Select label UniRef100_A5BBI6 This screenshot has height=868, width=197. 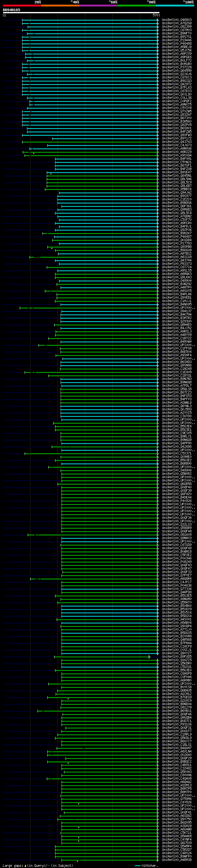[x=177, y=189]
